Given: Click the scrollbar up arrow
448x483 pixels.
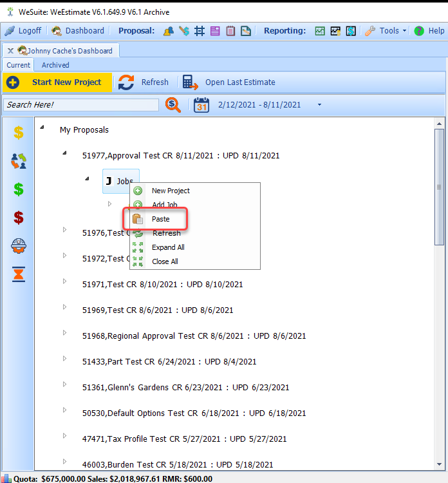Looking at the screenshot, I should pos(440,124).
